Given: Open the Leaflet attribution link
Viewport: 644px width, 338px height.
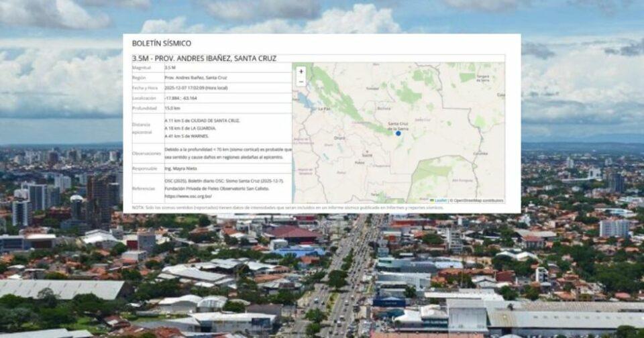Looking at the screenshot, I should click(440, 201).
